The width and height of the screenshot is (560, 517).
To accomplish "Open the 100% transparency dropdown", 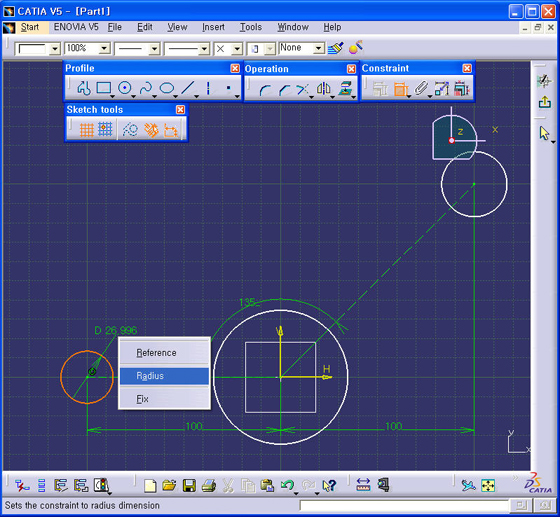I will tap(104, 48).
